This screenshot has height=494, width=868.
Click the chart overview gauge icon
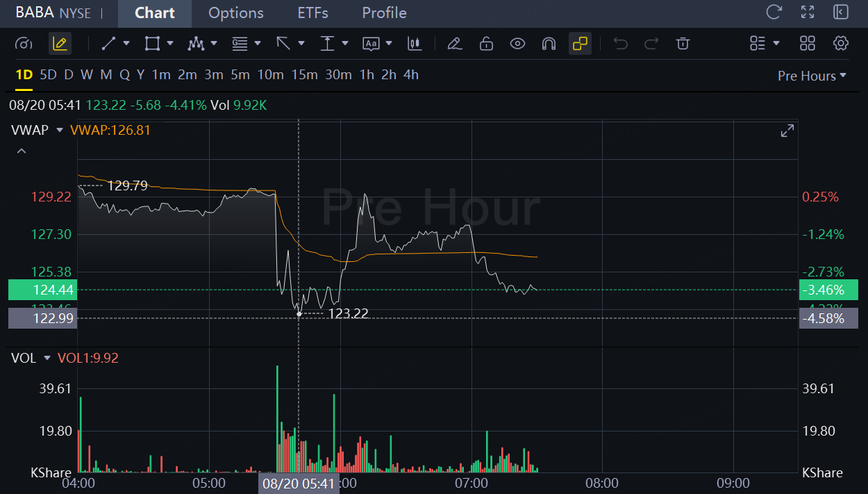click(x=24, y=44)
